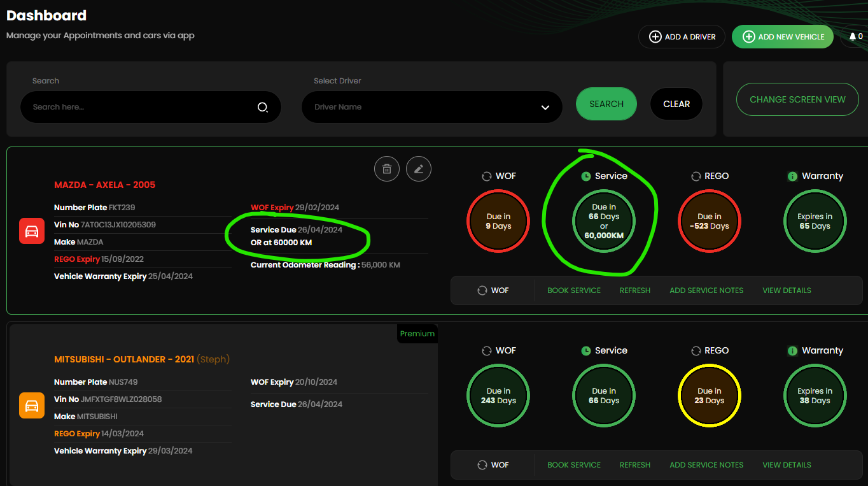Click the Mazda Service 'Due in 66 Days' circle

604,221
